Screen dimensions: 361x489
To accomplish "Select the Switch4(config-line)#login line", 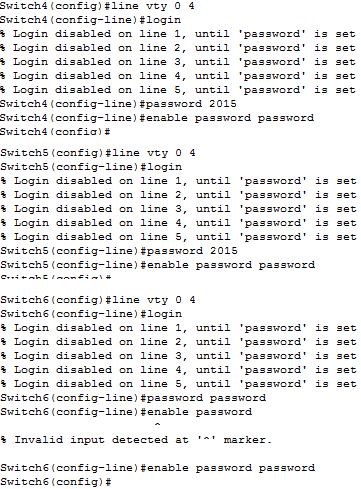I will [x=90, y=20].
